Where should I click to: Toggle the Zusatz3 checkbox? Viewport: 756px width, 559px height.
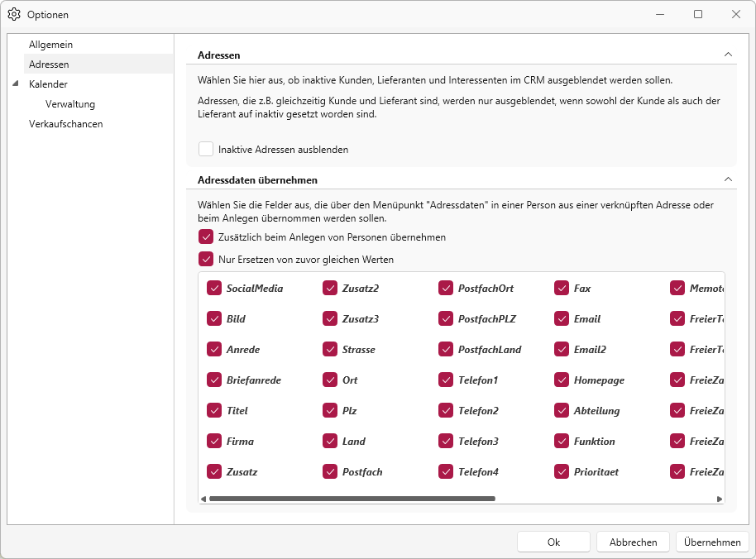coord(330,318)
